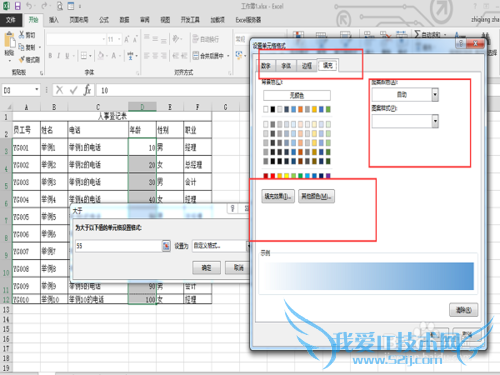Click the Insert Function fx icon

87,90
